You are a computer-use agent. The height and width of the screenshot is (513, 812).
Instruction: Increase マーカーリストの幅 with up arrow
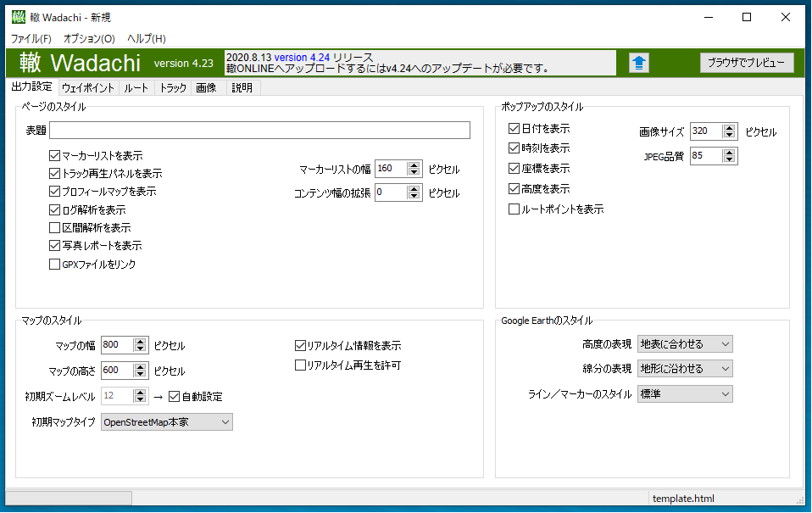click(x=414, y=165)
